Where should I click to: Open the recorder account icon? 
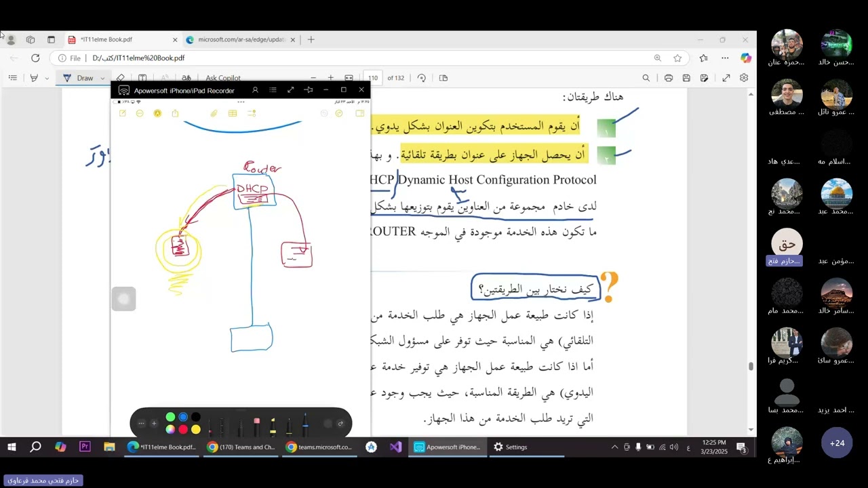(x=255, y=90)
